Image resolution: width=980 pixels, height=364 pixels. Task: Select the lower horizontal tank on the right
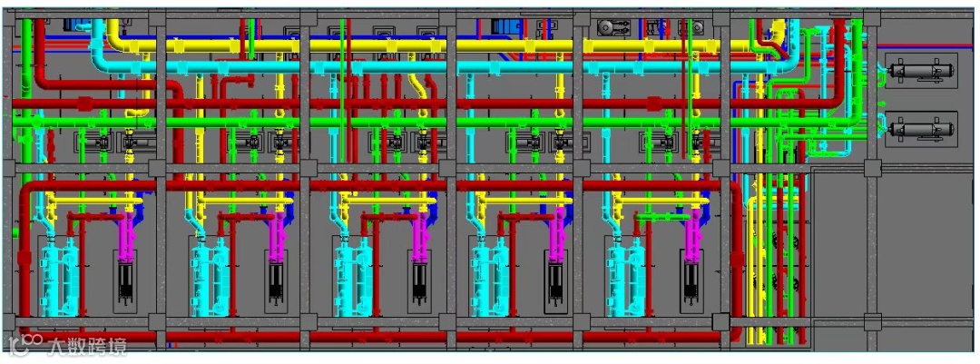click(921, 130)
